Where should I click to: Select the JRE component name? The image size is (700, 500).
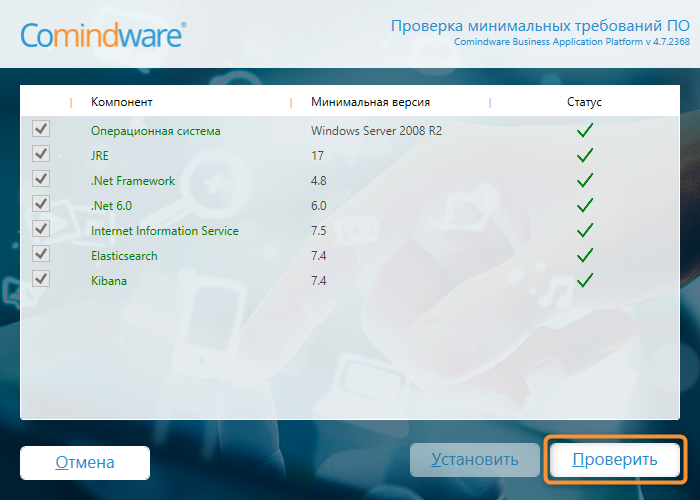point(100,156)
